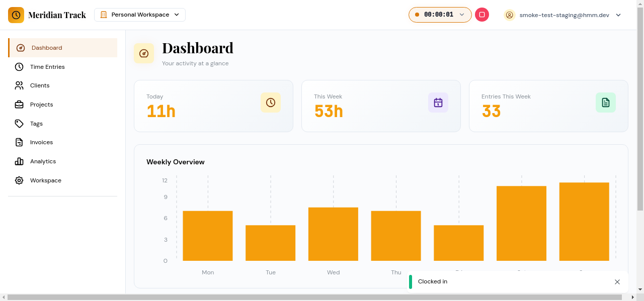644x301 pixels.
Task: Click Wednesday's bar in Weekly Overview
Action: [333, 234]
